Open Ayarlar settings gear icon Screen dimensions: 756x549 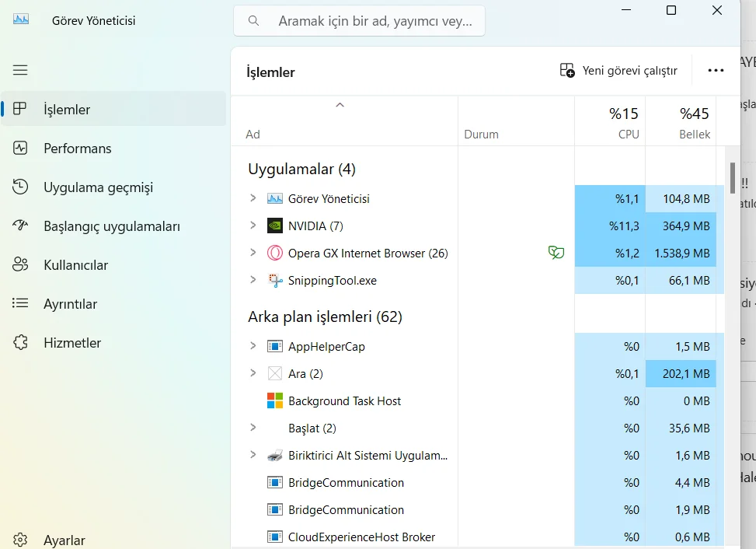pyautogui.click(x=20, y=540)
